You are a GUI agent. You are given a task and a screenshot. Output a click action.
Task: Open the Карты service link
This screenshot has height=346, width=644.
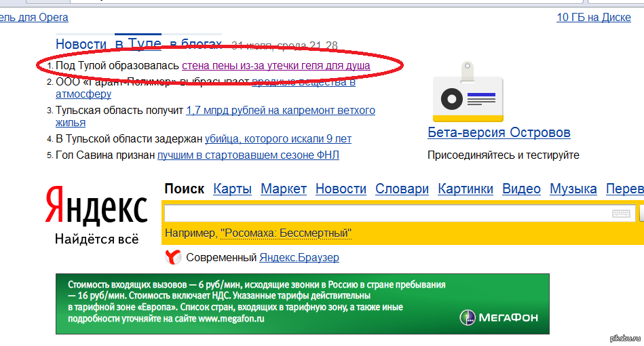click(232, 189)
